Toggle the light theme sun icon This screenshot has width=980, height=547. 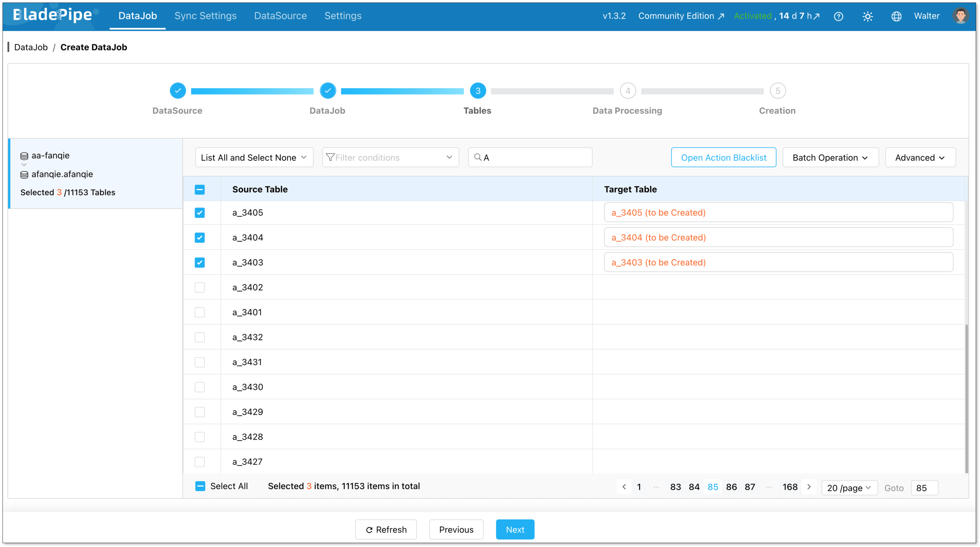click(867, 16)
